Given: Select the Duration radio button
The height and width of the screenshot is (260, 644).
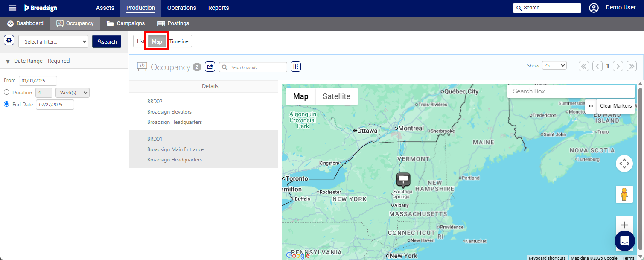Looking at the screenshot, I should 6,92.
